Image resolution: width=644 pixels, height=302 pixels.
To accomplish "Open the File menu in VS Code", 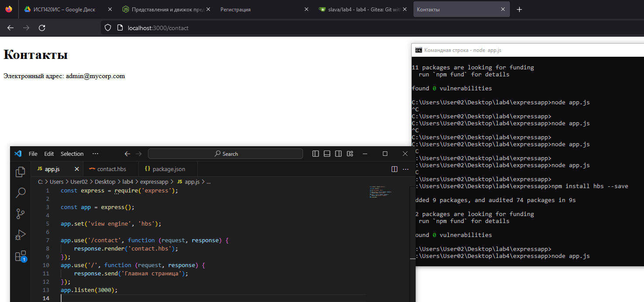I will (x=33, y=154).
